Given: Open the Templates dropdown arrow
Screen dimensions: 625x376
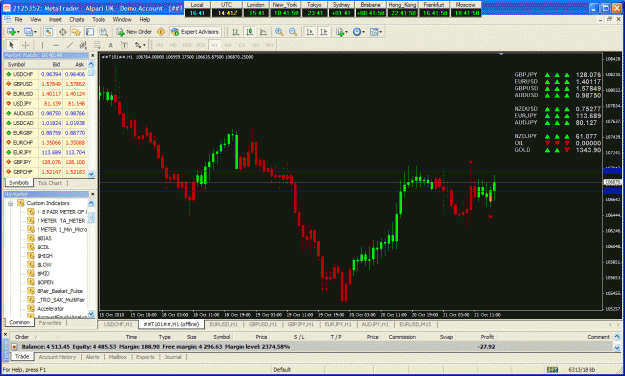Looking at the screenshot, I should [381, 32].
